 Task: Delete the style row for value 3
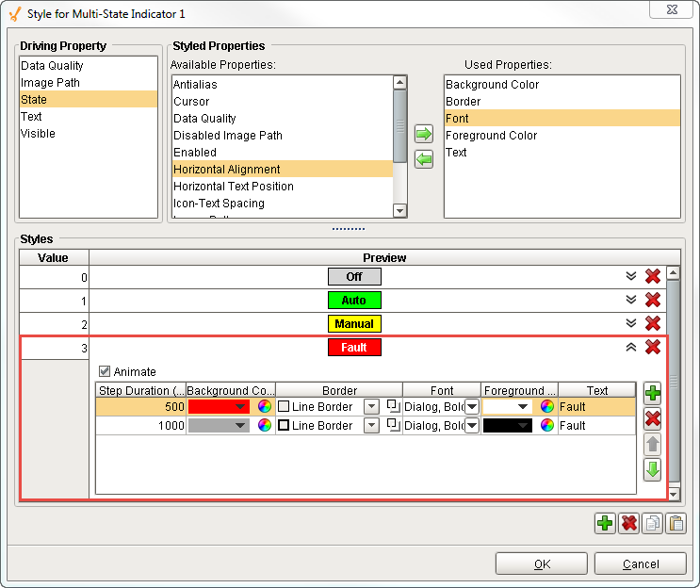coord(652,347)
